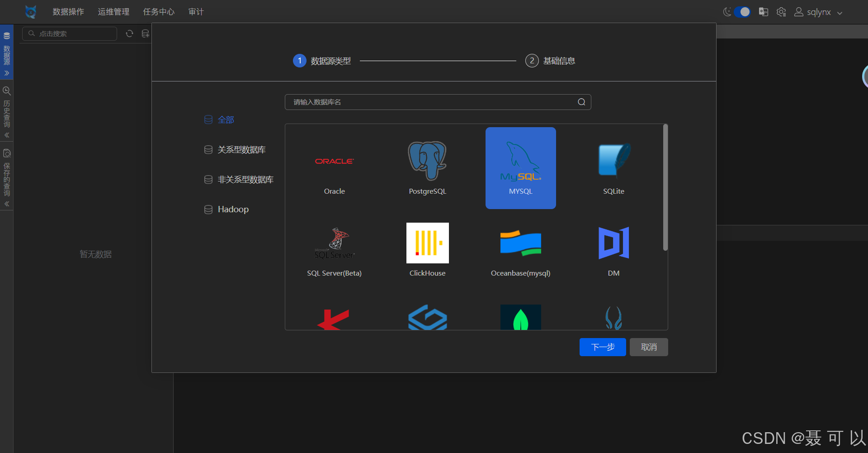
Task: Toggle the dark mode switch
Action: point(742,12)
